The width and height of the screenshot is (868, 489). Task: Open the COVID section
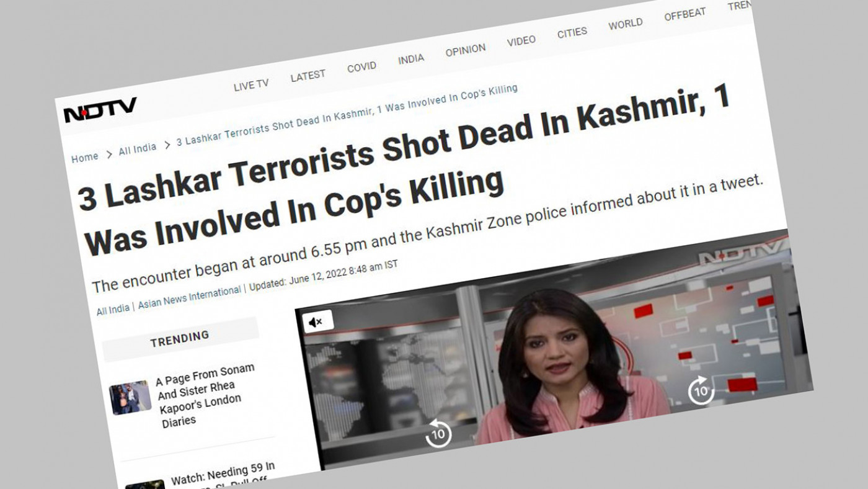point(361,67)
